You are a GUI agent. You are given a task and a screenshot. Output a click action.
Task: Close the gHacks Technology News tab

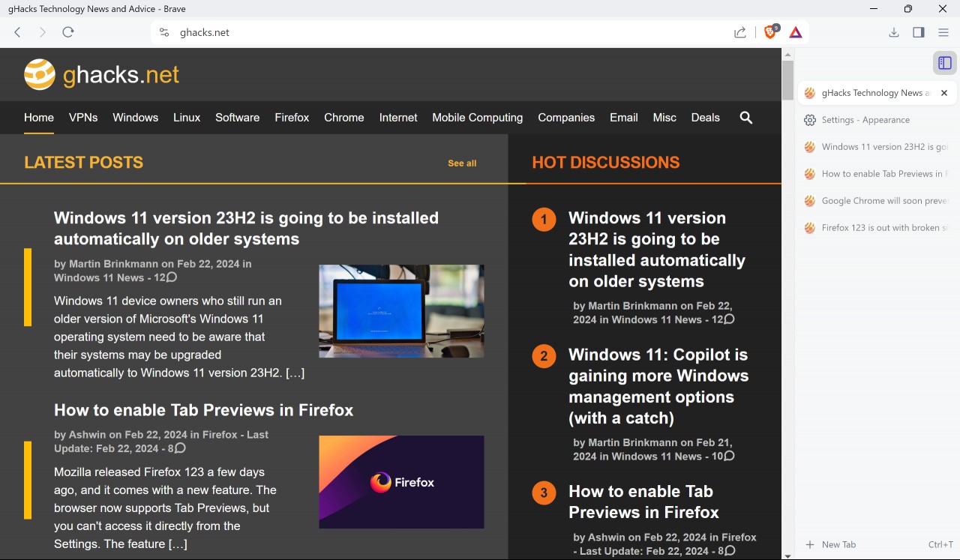(944, 93)
